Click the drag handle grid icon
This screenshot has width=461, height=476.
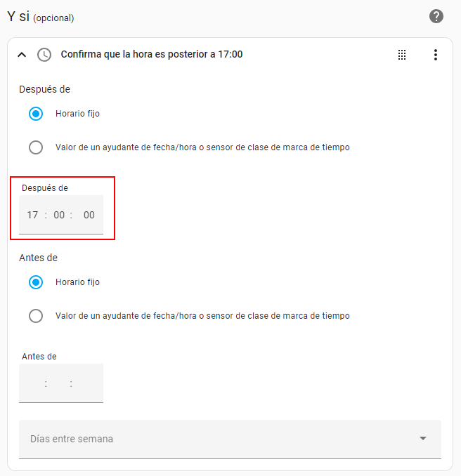point(402,55)
